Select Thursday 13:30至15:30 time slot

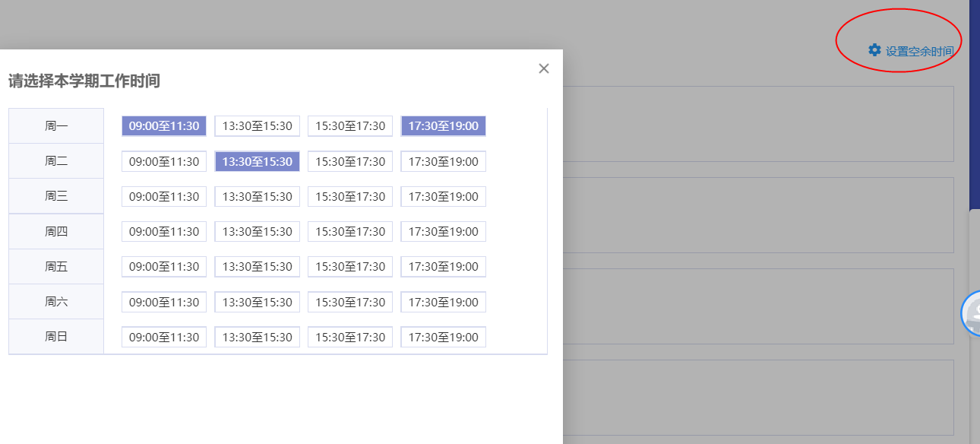(257, 231)
